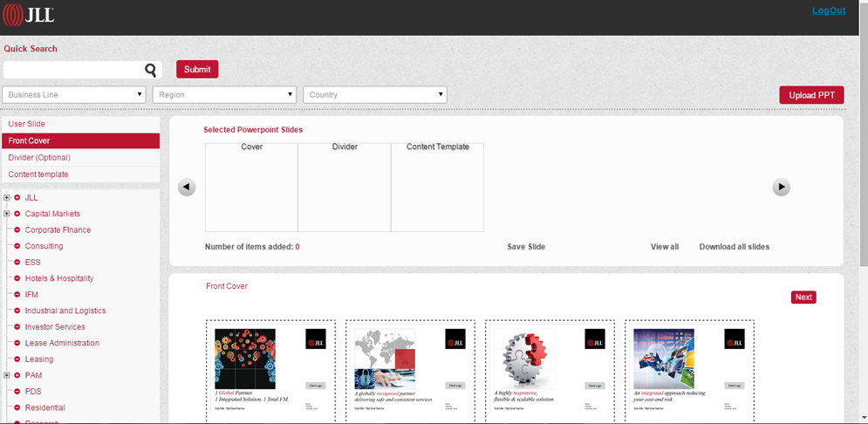Click the magnifier icon in Quick Search

(x=151, y=70)
